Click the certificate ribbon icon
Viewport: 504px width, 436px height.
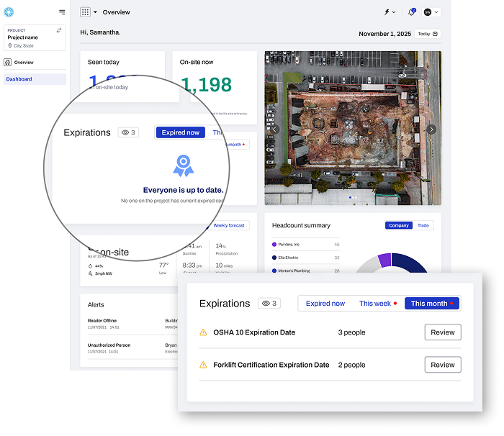[x=183, y=165]
